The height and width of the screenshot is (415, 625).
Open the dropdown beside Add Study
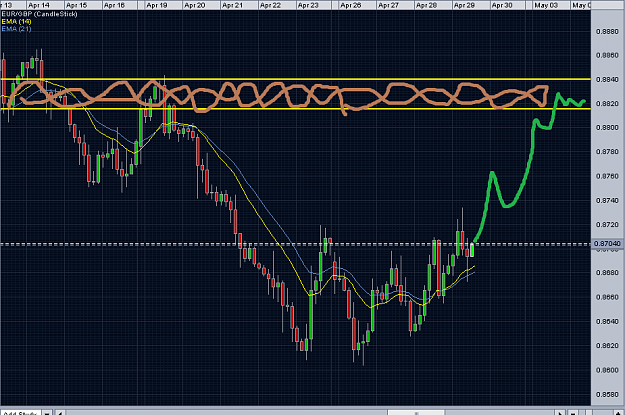(x=47, y=412)
